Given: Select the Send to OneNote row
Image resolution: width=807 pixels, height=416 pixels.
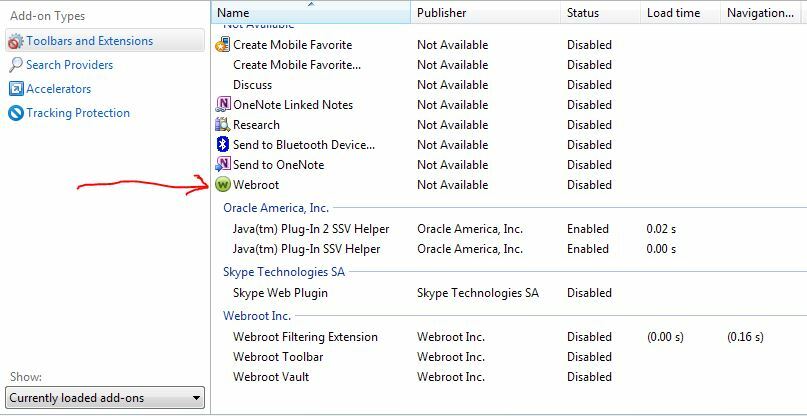Looking at the screenshot, I should [x=510, y=165].
